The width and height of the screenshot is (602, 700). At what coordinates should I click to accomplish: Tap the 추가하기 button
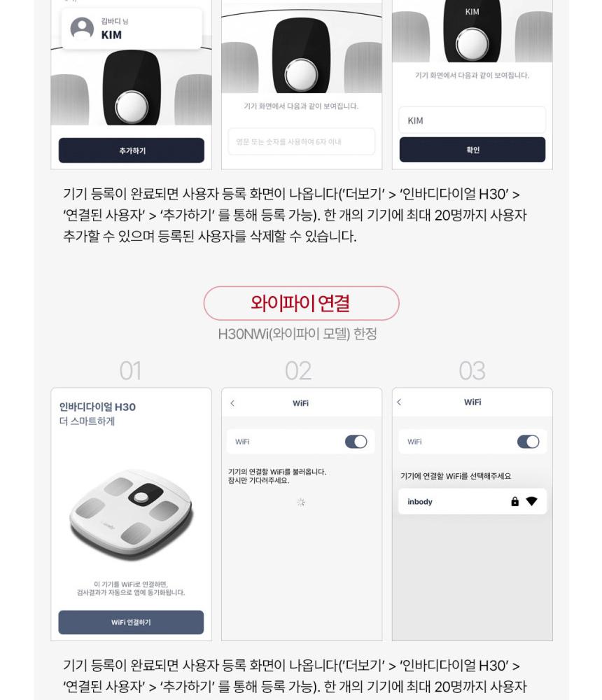pyautogui.click(x=132, y=150)
